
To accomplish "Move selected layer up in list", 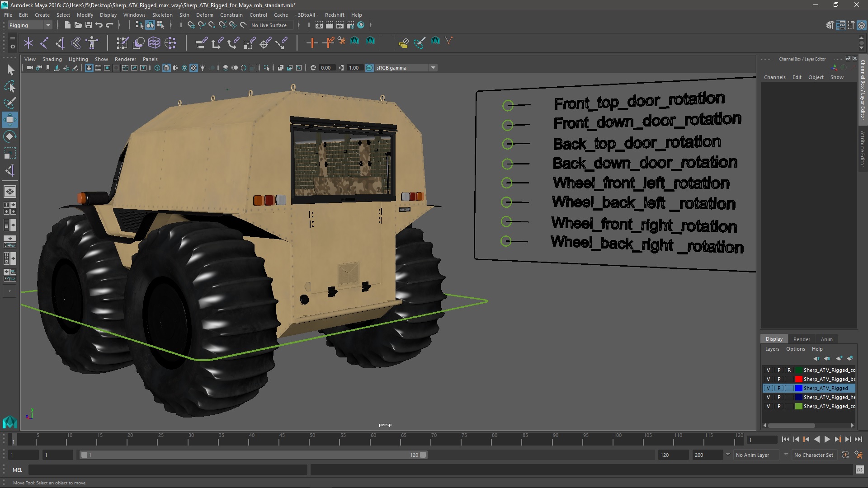I will pyautogui.click(x=816, y=358).
